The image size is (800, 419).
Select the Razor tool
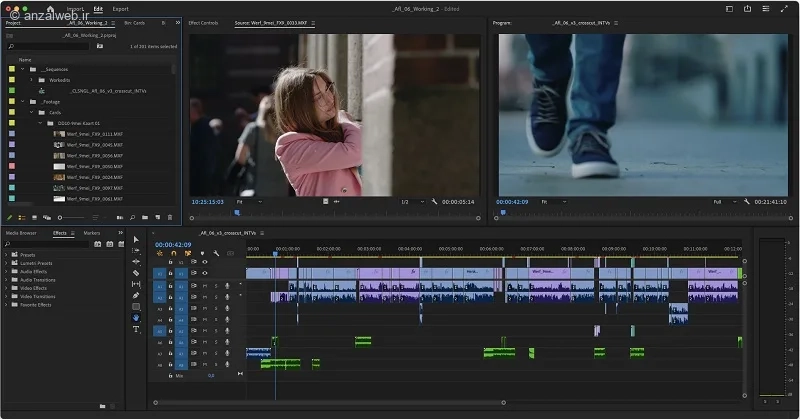coord(136,273)
